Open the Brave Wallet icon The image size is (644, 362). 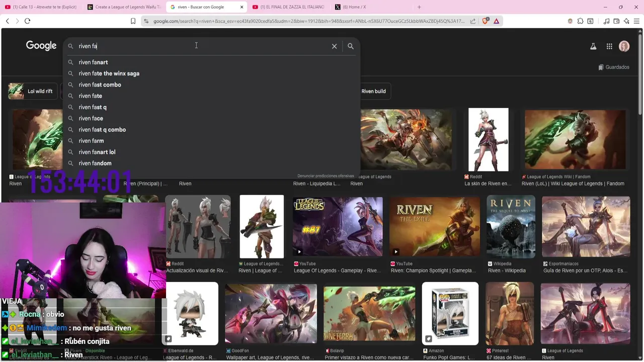point(616,21)
